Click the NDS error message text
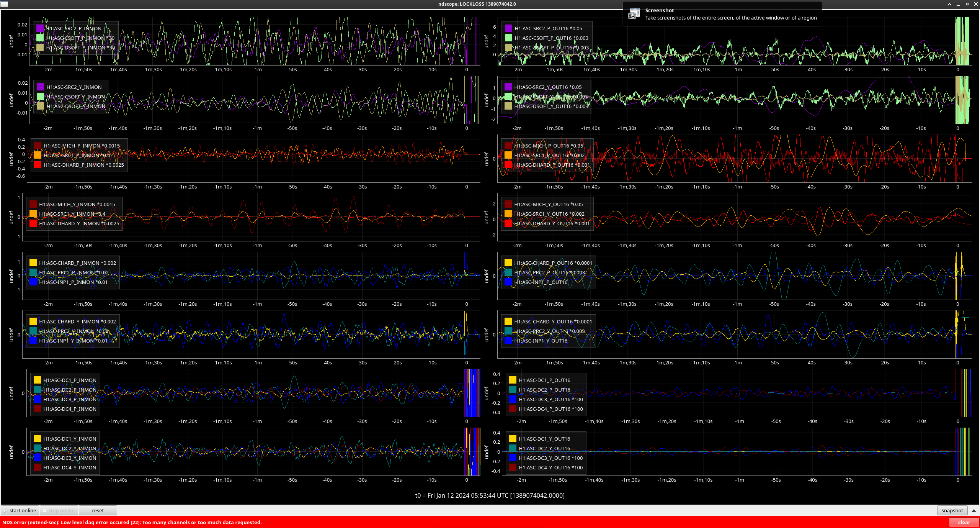This screenshot has height=528, width=980. [132, 523]
